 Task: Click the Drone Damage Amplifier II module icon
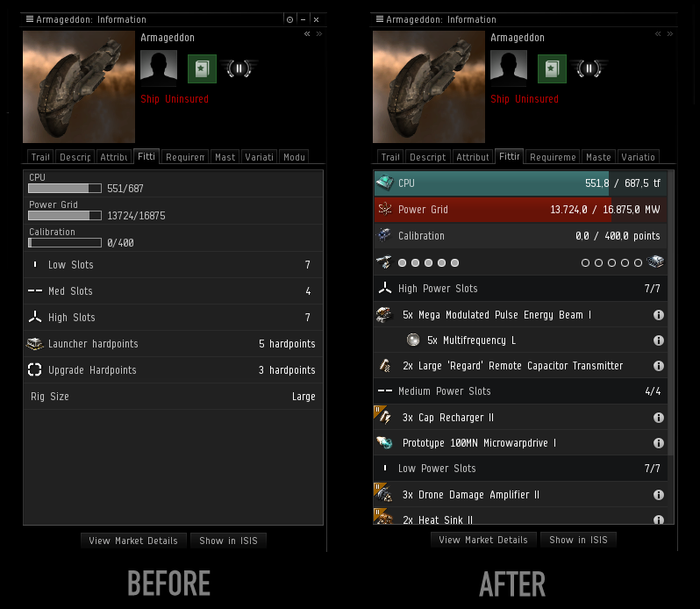[x=384, y=494]
